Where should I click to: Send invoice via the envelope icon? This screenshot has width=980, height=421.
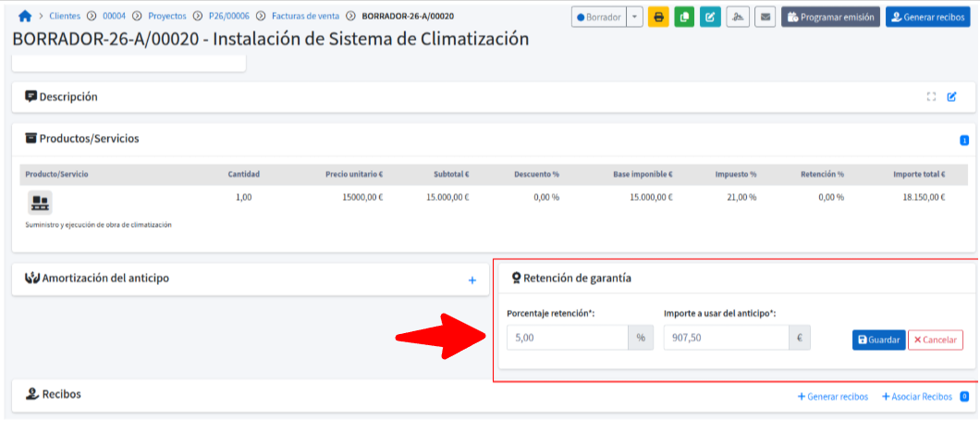(765, 17)
